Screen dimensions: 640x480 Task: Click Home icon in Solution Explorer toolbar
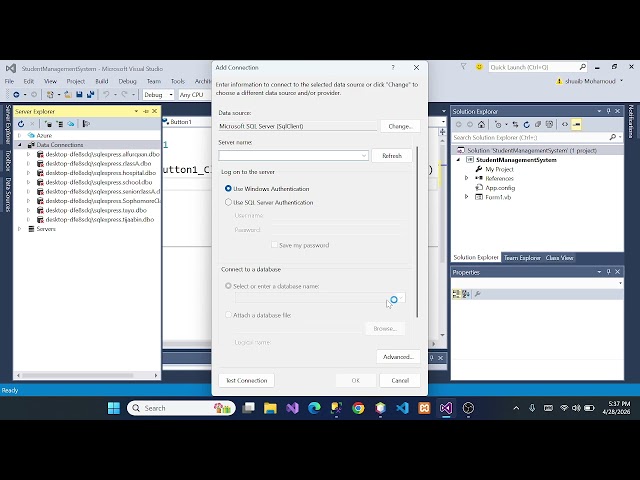pyautogui.click(x=482, y=124)
